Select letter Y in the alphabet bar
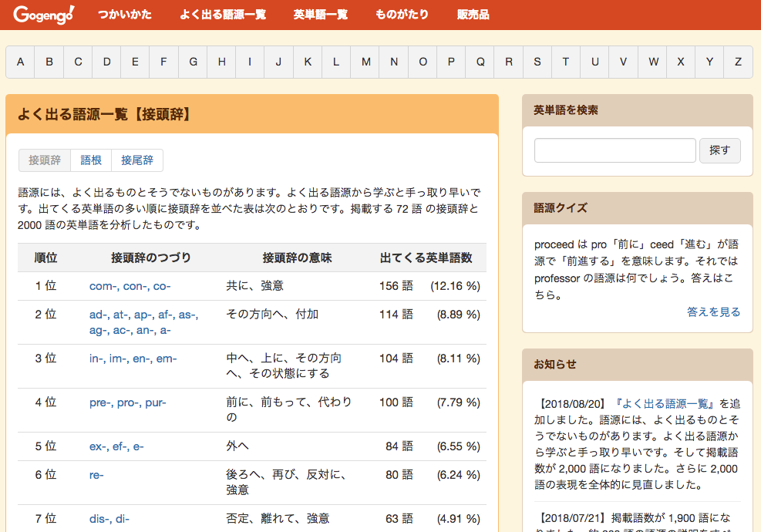Screen dimensions: 761x532 coord(709,62)
